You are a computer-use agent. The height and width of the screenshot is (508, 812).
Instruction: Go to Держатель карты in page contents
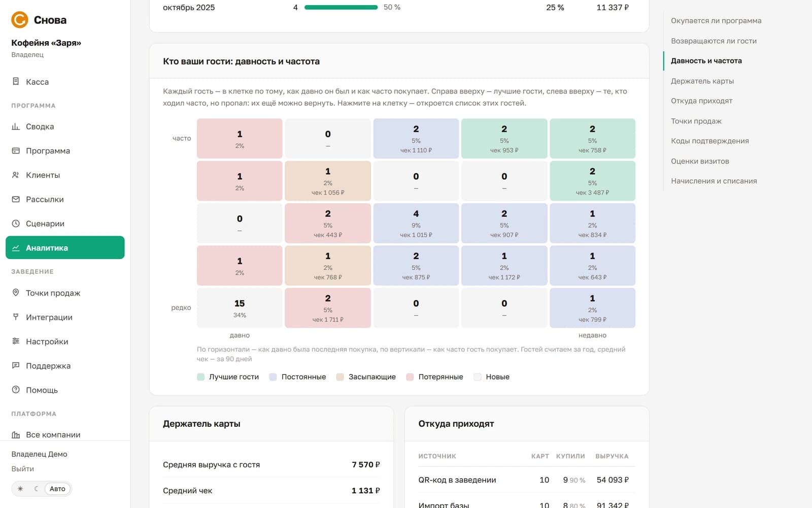(702, 81)
